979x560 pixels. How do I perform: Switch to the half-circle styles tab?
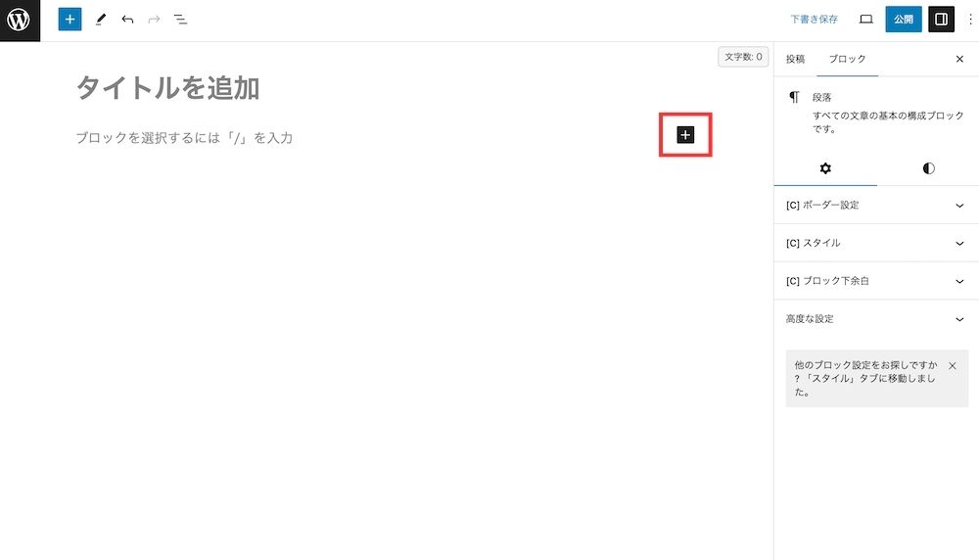click(928, 168)
